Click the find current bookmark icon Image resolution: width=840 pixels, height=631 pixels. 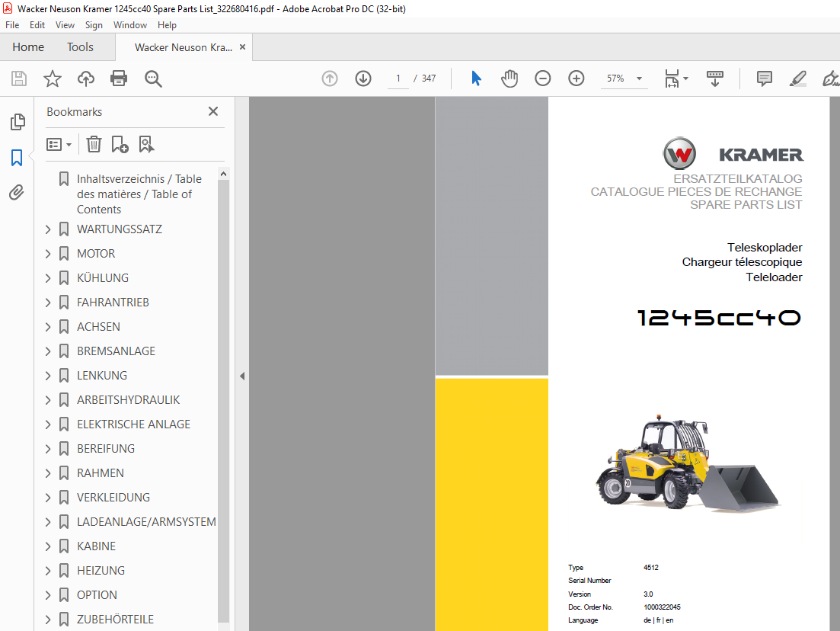146,144
